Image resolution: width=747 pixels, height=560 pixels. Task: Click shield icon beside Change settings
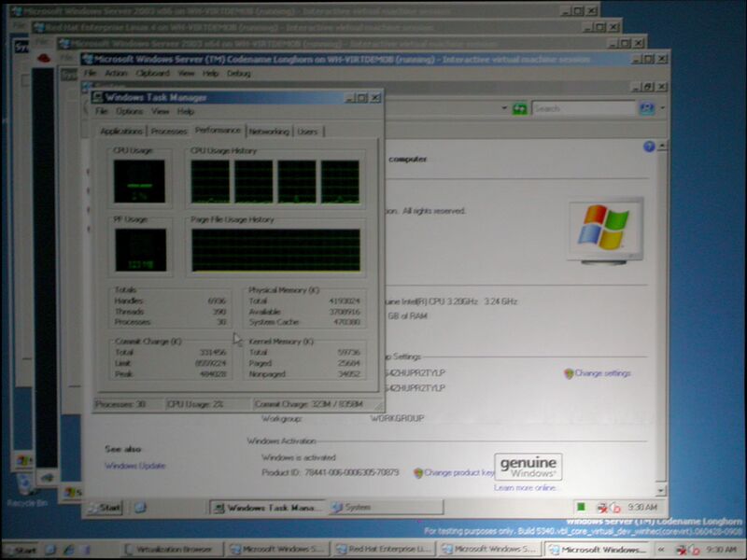(x=569, y=374)
